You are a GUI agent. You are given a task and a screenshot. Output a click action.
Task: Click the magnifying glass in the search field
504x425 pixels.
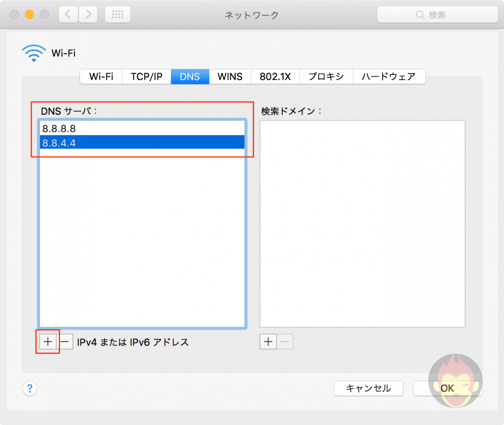pyautogui.click(x=420, y=14)
